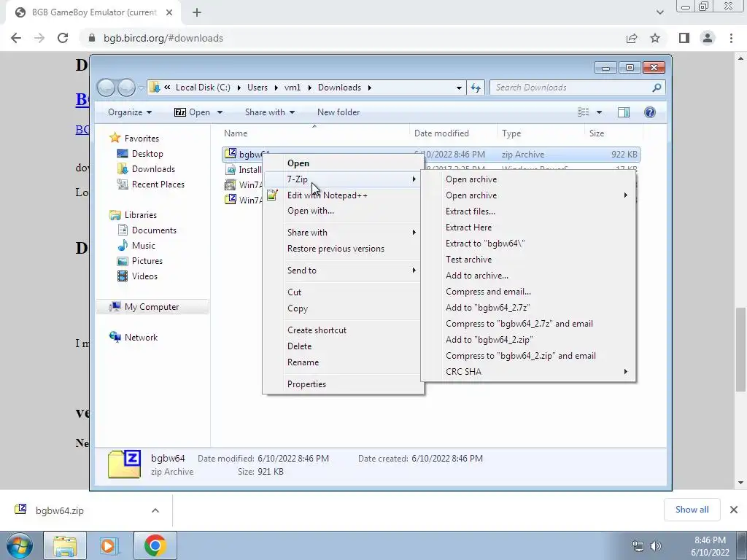Click the volume speaker tray icon
Screen dimensions: 747x560
coord(656,546)
